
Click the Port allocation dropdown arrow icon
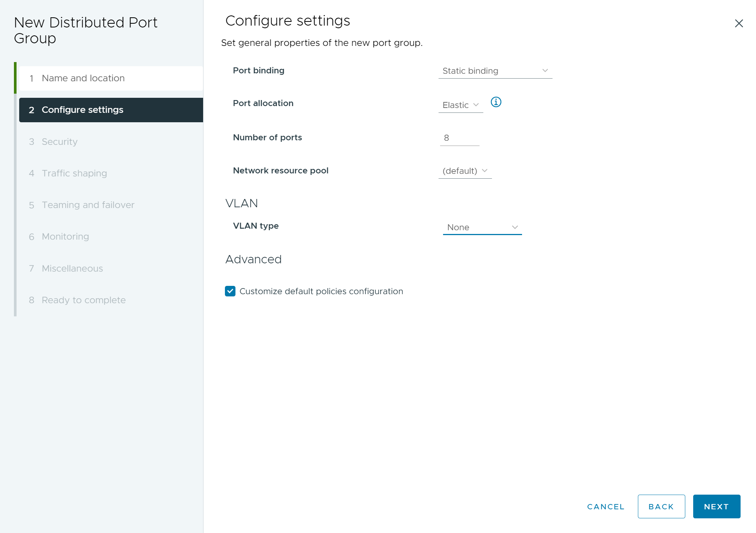click(x=475, y=105)
